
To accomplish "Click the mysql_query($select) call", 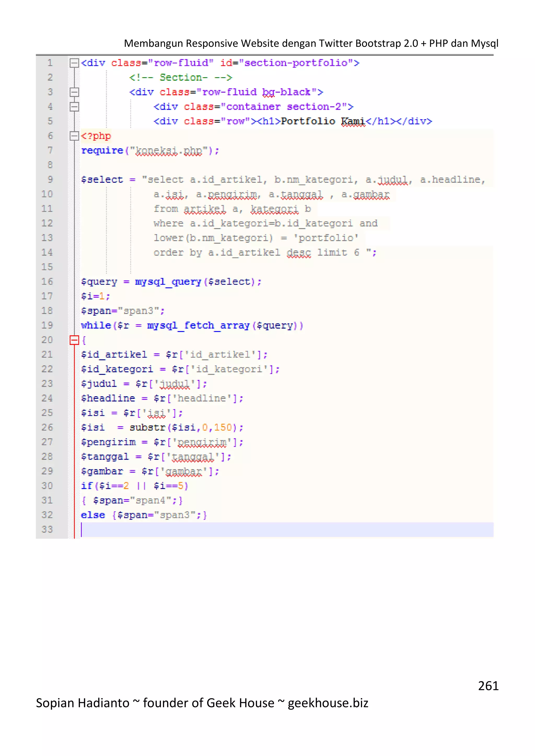I will pyautogui.click(x=198, y=282).
